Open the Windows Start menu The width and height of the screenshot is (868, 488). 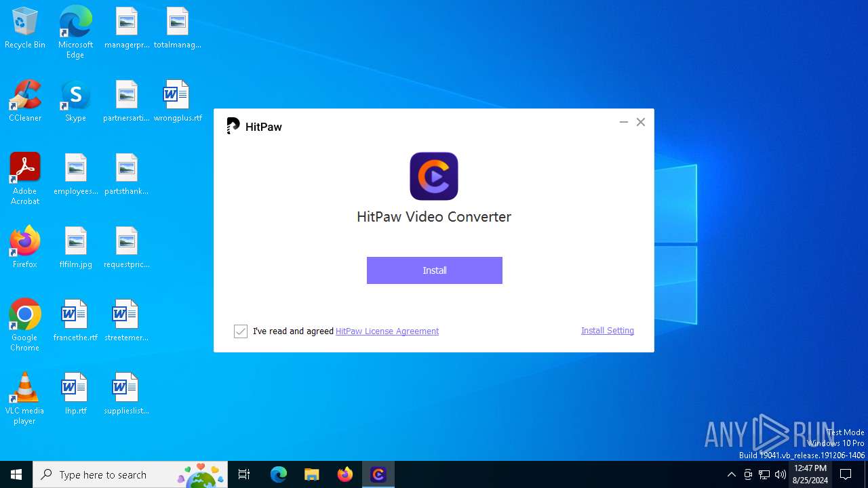click(16, 474)
